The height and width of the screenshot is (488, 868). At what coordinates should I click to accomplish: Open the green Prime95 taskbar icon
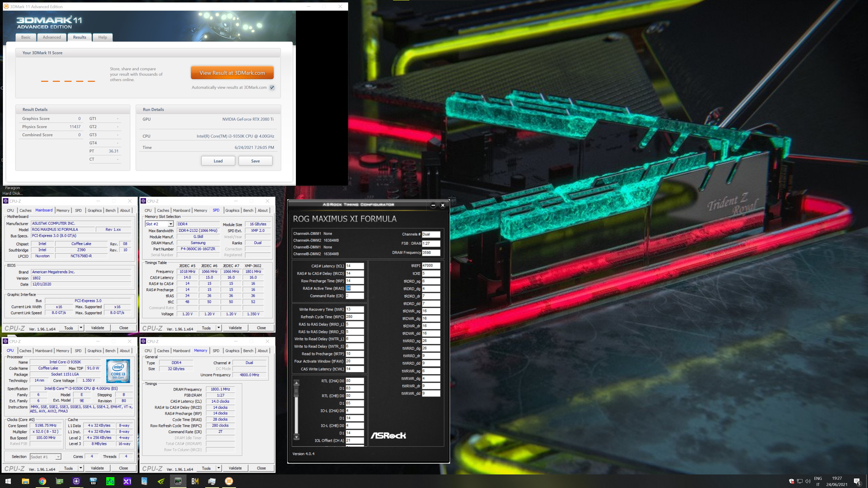pos(110,481)
